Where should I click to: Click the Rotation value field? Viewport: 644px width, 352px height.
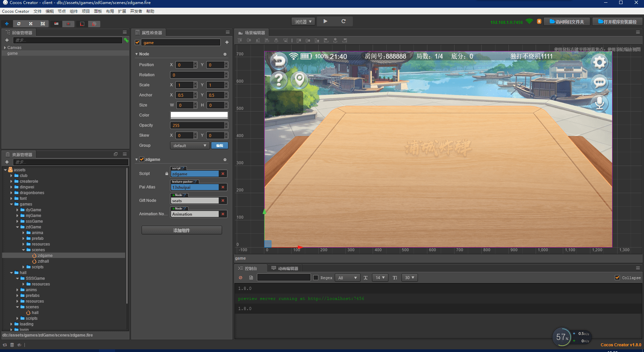(197, 75)
